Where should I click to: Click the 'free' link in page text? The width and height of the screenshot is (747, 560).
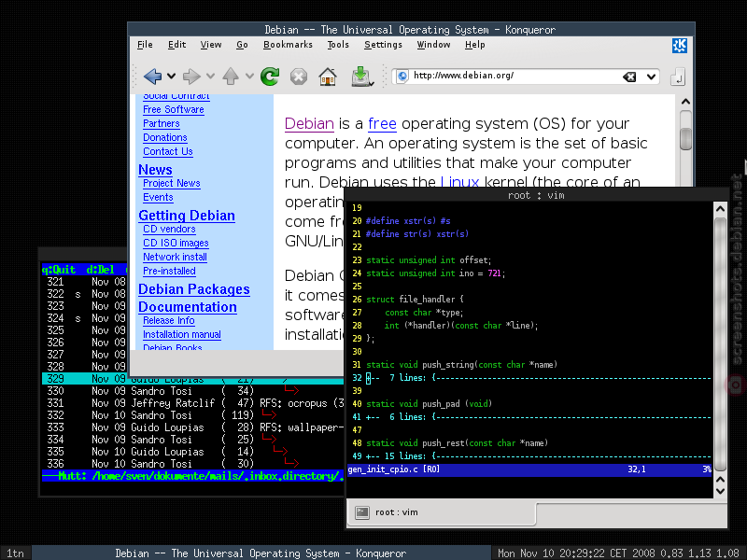[382, 124]
